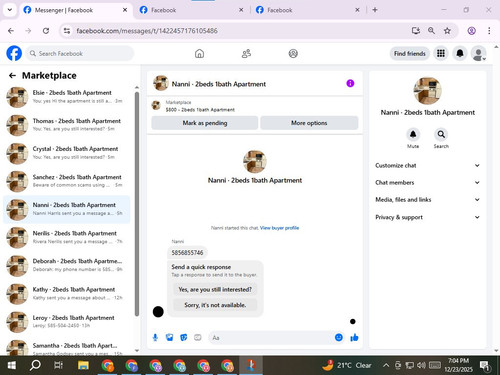
Task: Open Leroy conversation
Action: (67, 322)
